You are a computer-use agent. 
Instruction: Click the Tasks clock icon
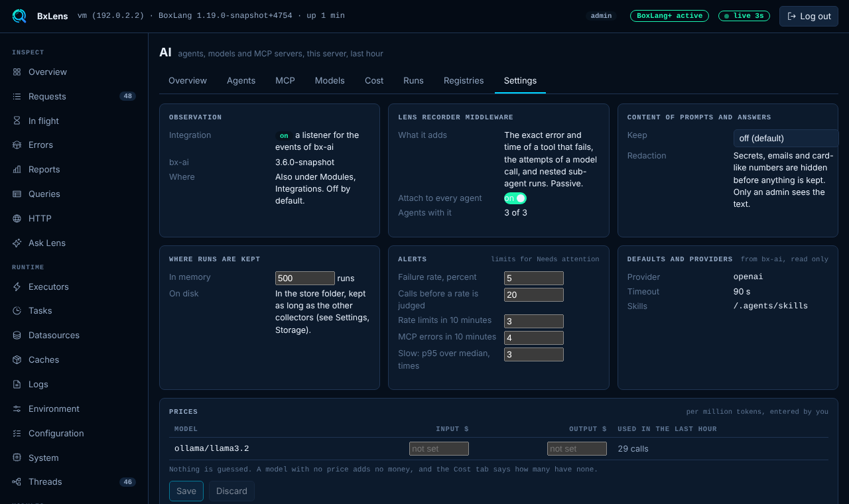point(17,310)
